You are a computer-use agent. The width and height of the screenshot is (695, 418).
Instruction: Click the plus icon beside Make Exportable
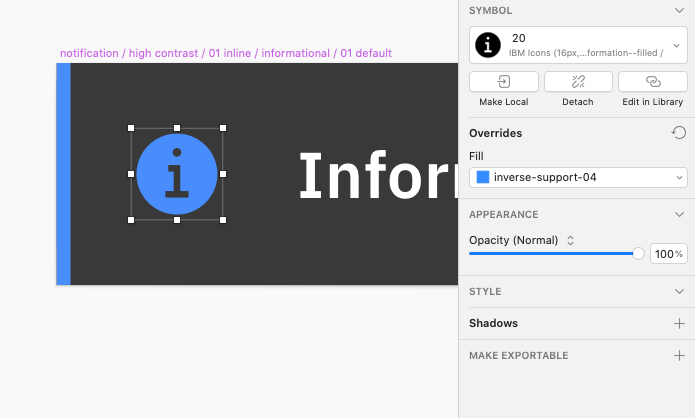679,355
